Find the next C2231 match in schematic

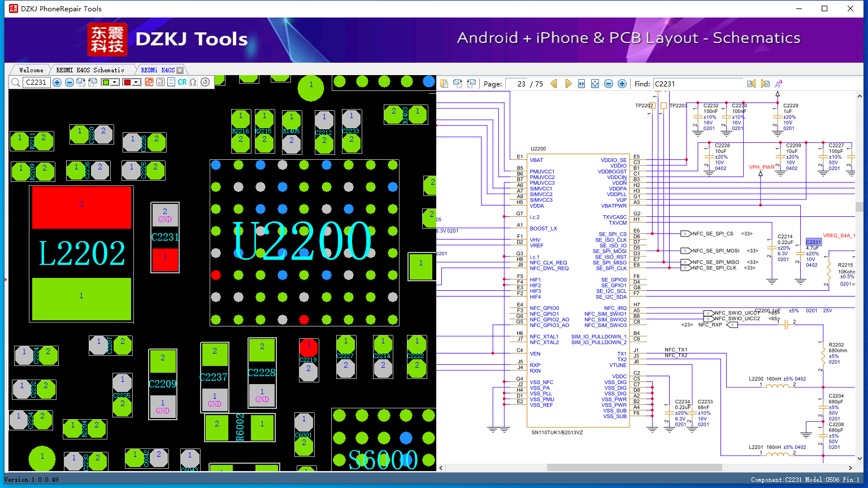tap(765, 84)
